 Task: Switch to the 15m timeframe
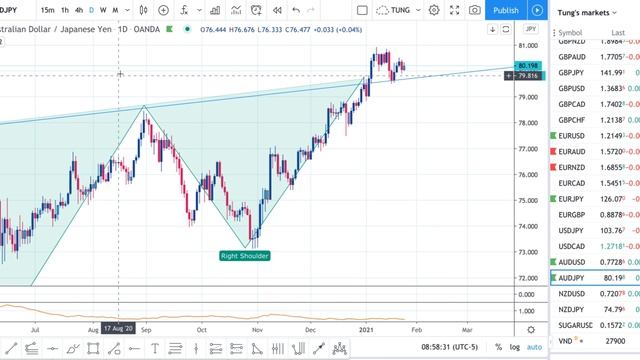point(47,10)
